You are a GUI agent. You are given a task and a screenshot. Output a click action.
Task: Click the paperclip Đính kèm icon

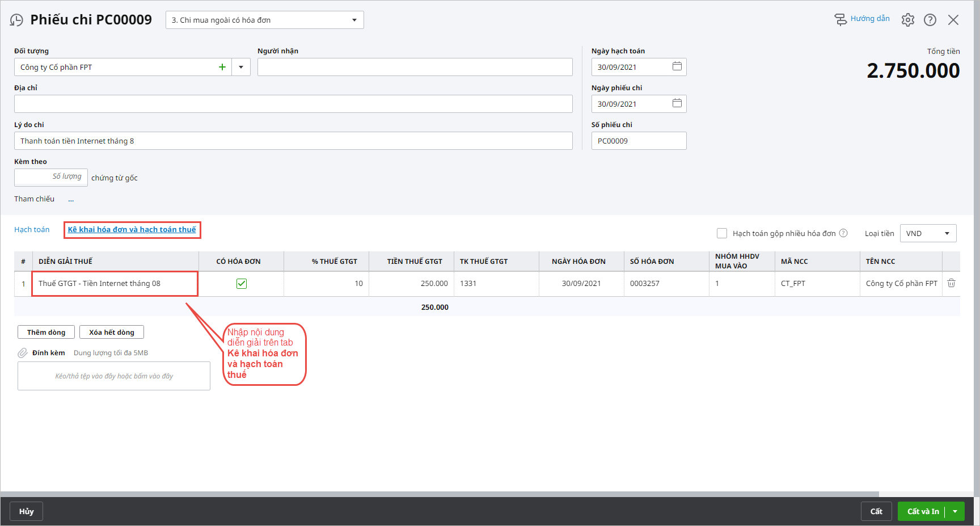click(23, 353)
